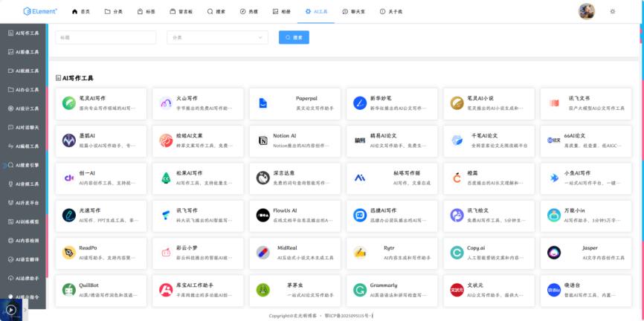Click the music player play button
Screen dimensions: 644x321
11,310
